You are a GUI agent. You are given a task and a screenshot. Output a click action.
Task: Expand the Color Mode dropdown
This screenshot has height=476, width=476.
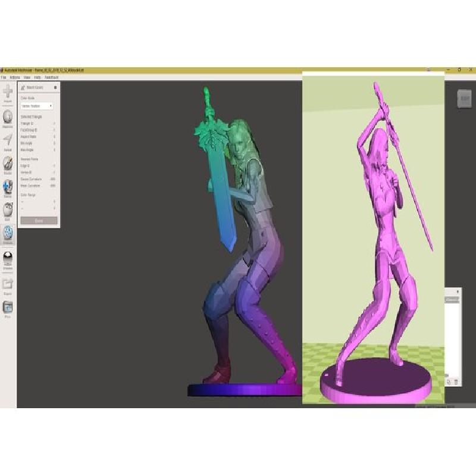(x=37, y=106)
